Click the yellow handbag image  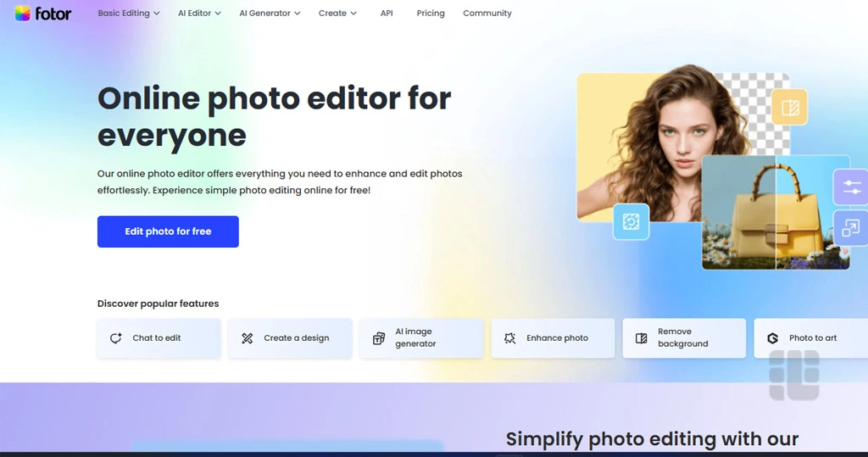pyautogui.click(x=776, y=213)
